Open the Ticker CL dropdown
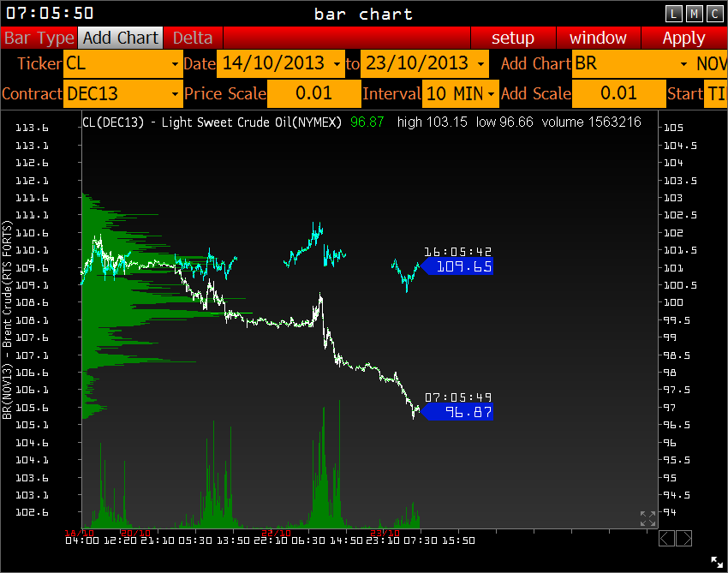This screenshot has width=728, height=573. 123,64
